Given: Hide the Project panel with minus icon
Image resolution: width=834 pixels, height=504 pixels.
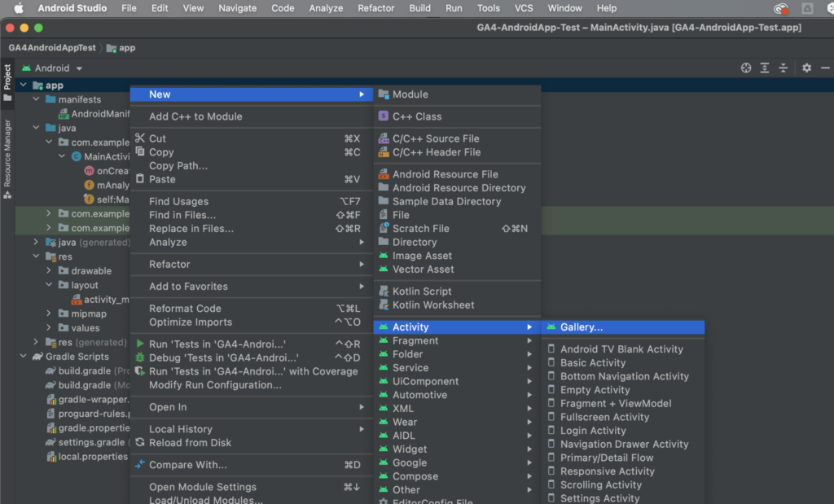Looking at the screenshot, I should pos(824,68).
